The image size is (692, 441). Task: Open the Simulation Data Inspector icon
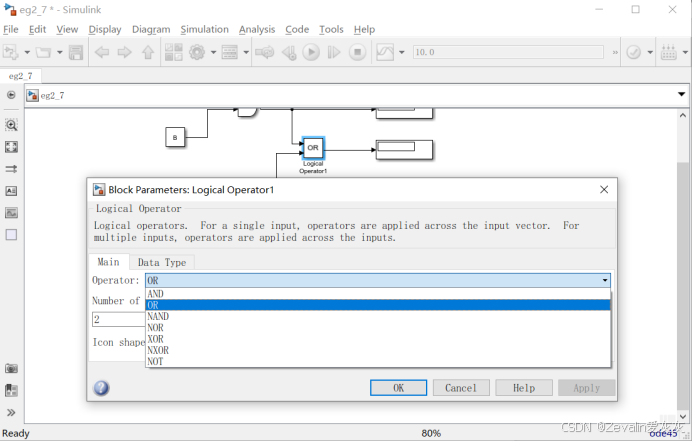point(385,52)
